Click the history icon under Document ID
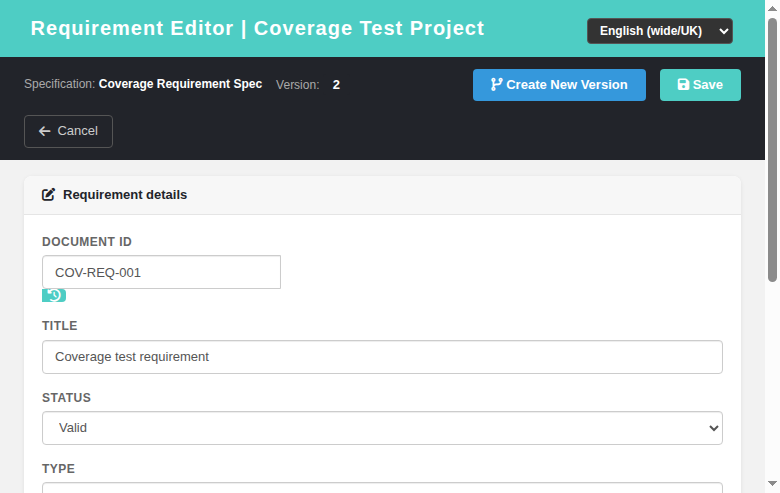The height and width of the screenshot is (493, 780). point(54,296)
